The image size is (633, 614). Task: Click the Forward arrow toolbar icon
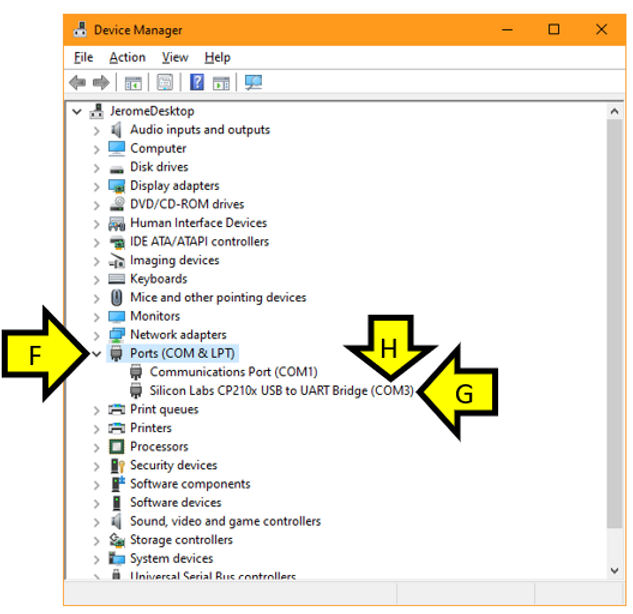pyautogui.click(x=100, y=83)
